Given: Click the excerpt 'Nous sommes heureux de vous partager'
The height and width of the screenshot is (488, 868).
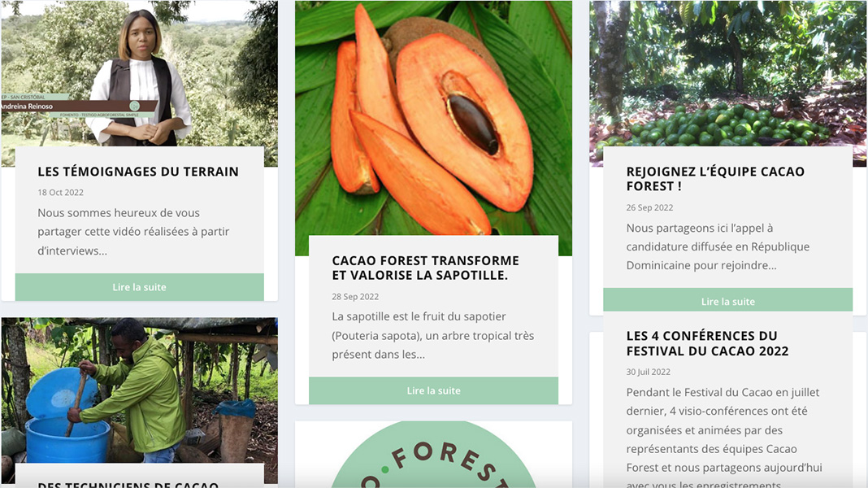Looking at the screenshot, I should [x=133, y=232].
